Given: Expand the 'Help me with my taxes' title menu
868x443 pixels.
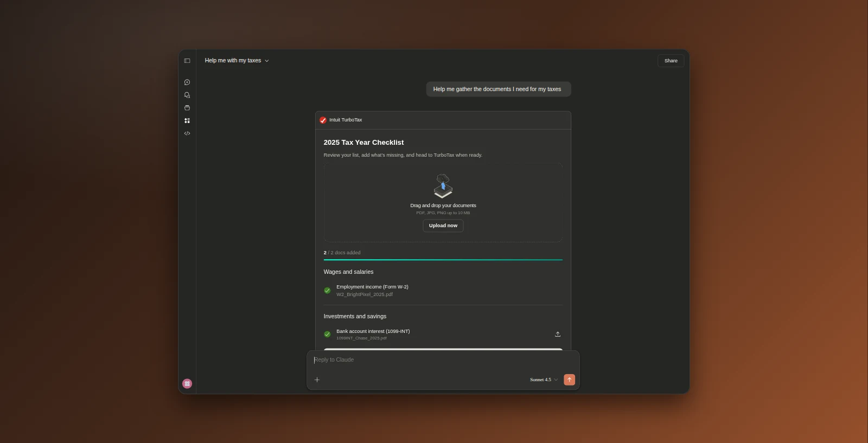Looking at the screenshot, I should pos(237,61).
